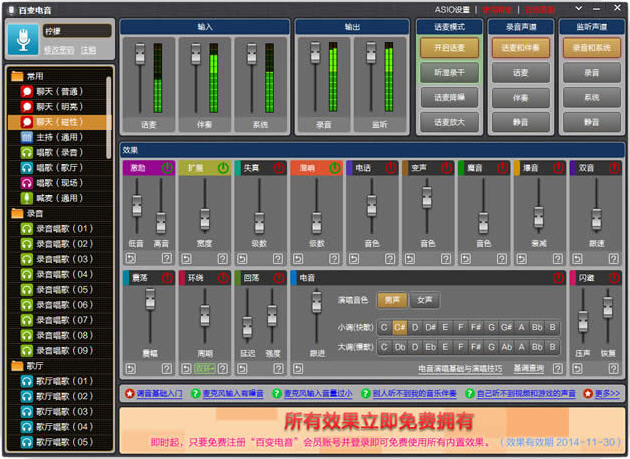
Task: Toggle power for the 激励 effect
Action: click(167, 168)
